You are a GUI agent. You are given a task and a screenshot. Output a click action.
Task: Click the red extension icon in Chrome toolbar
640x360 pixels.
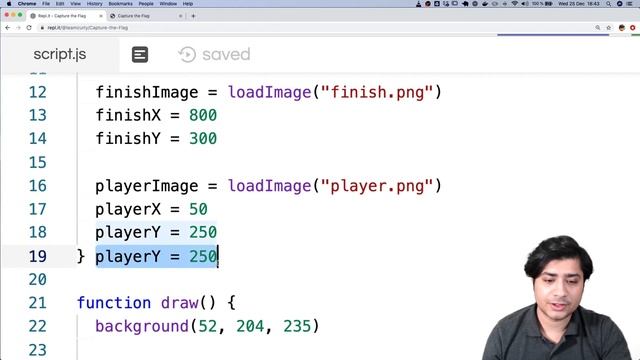click(633, 28)
